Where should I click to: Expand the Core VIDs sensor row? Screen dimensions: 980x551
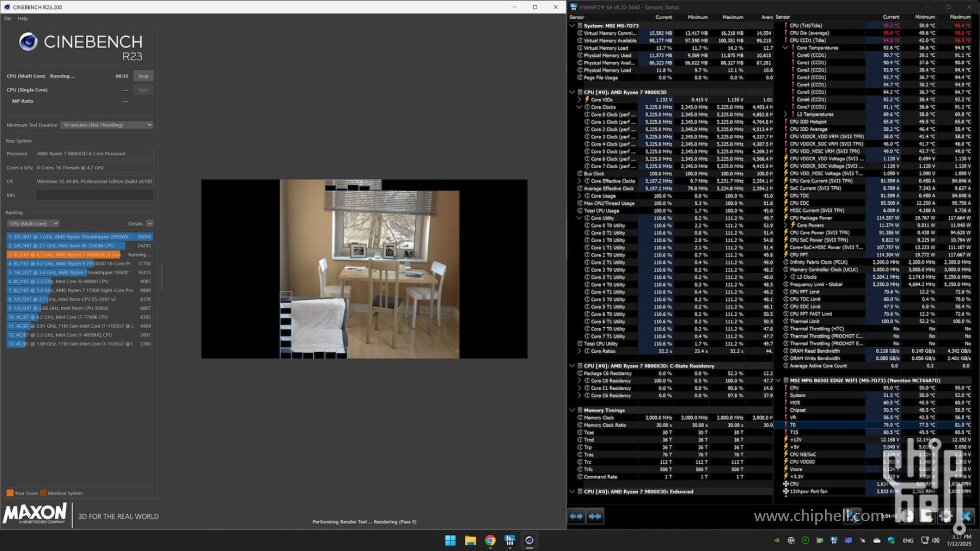click(x=579, y=99)
